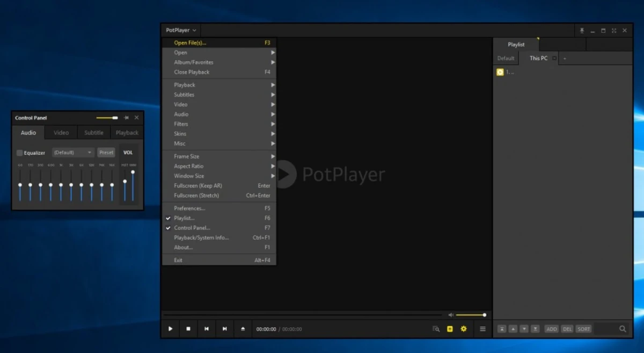The height and width of the screenshot is (353, 644).
Task: Expand the Playback submenu in menu
Action: point(219,85)
